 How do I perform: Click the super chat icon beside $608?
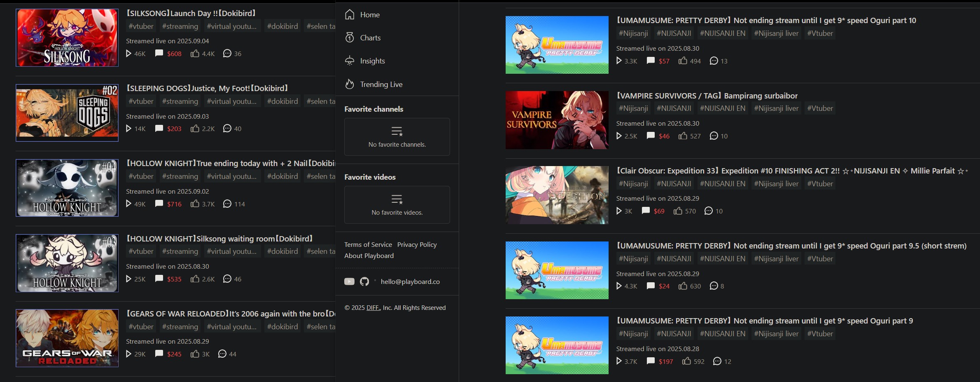click(159, 53)
